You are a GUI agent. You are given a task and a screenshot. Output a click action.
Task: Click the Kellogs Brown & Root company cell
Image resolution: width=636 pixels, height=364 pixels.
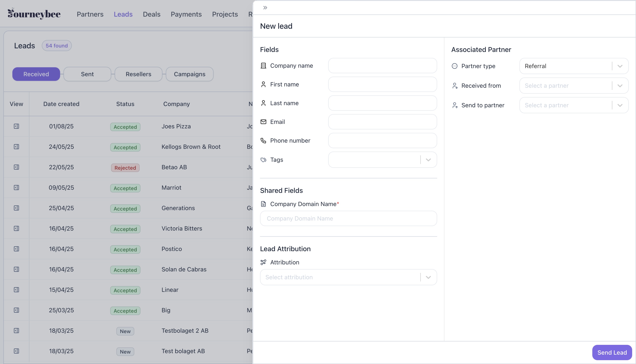click(191, 147)
